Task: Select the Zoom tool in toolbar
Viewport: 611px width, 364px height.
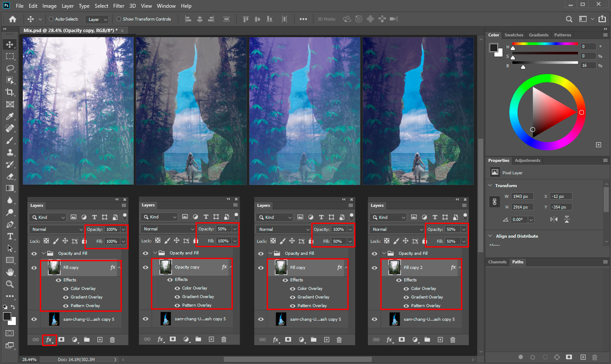Action: pyautogui.click(x=10, y=284)
